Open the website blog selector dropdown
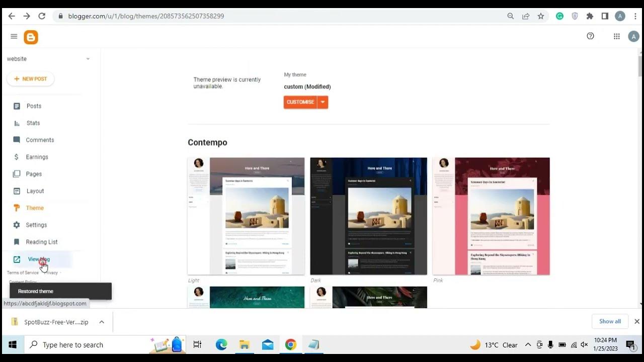644x362 pixels. click(49, 59)
